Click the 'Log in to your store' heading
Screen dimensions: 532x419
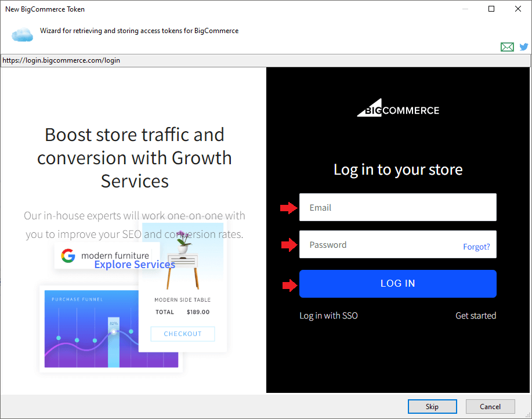pos(398,169)
